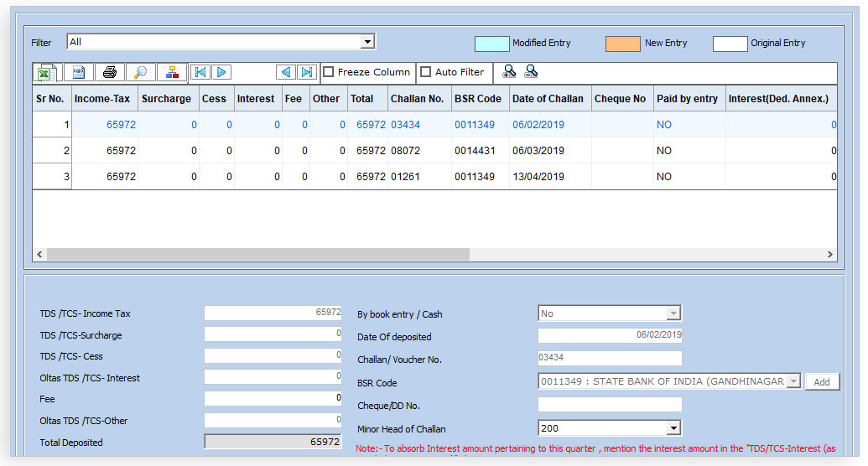Click the zoom in magnifier icon
Viewport: 868px width, 466px height.
[509, 72]
